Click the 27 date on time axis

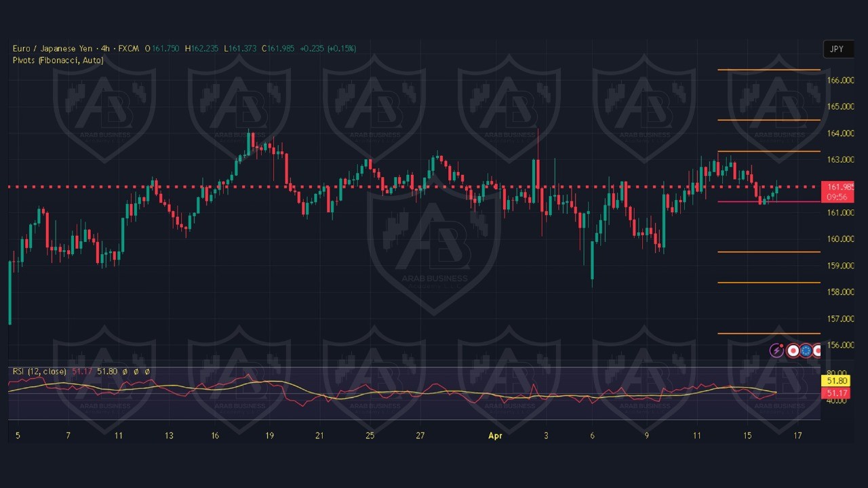click(x=420, y=436)
